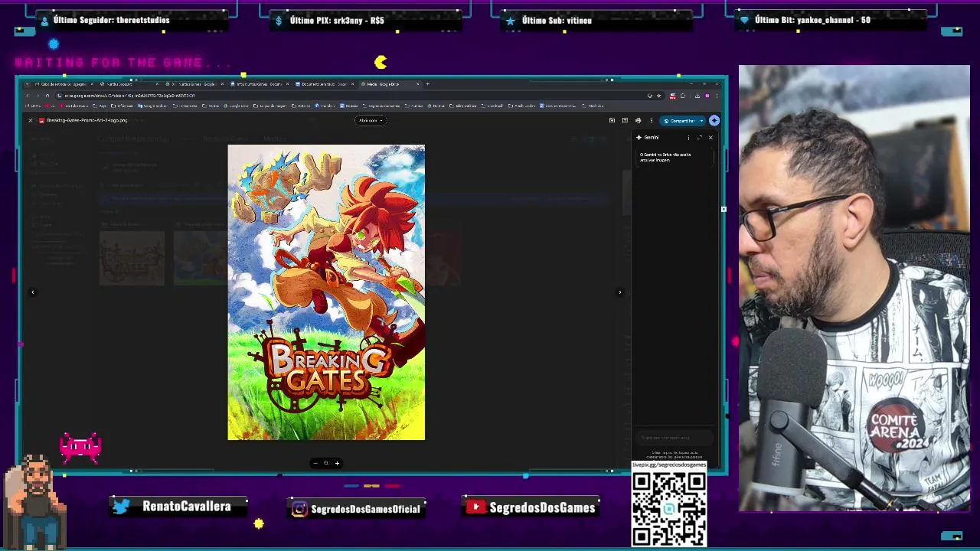Image resolution: width=980 pixels, height=551 pixels.
Task: Click the livepix QR code
Action: coord(669,510)
